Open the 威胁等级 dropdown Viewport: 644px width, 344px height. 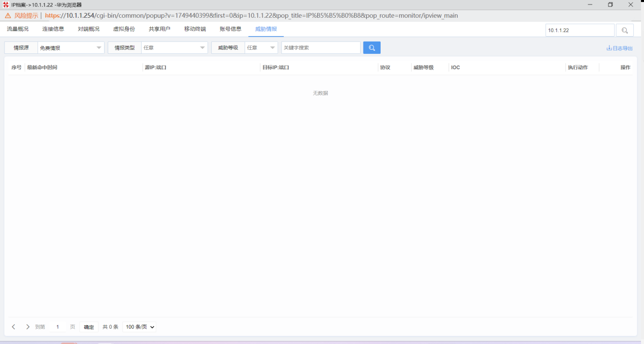coord(261,48)
